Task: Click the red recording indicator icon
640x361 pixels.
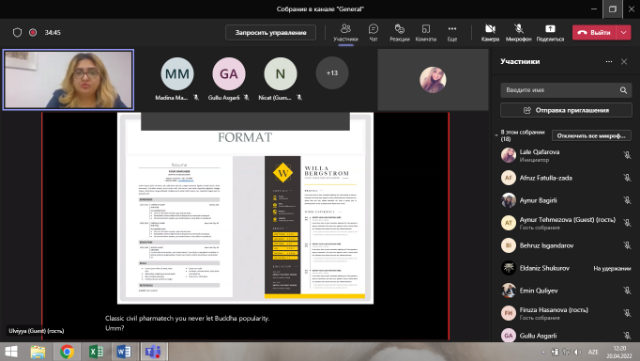Action: point(33,32)
